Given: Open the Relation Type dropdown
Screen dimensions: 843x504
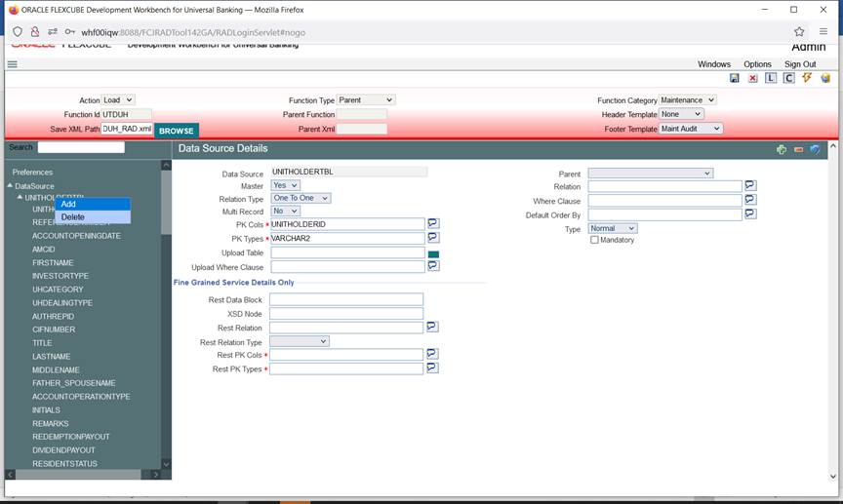Looking at the screenshot, I should pos(301,198).
